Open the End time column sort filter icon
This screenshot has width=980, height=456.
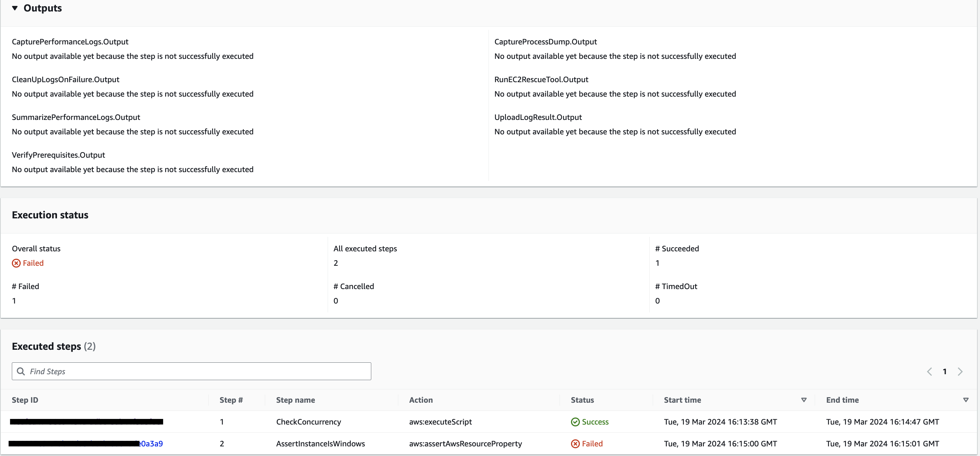[x=966, y=400]
